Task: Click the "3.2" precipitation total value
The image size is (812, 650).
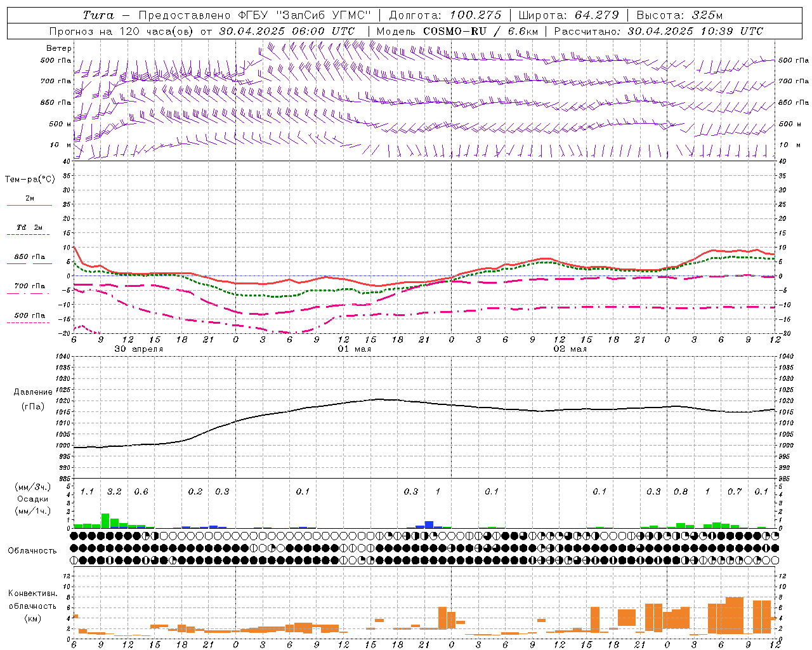Action: click(114, 491)
